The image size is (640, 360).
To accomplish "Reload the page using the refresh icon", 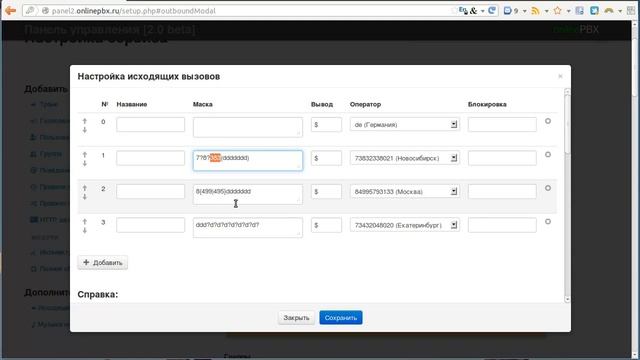I will [x=492, y=11].
